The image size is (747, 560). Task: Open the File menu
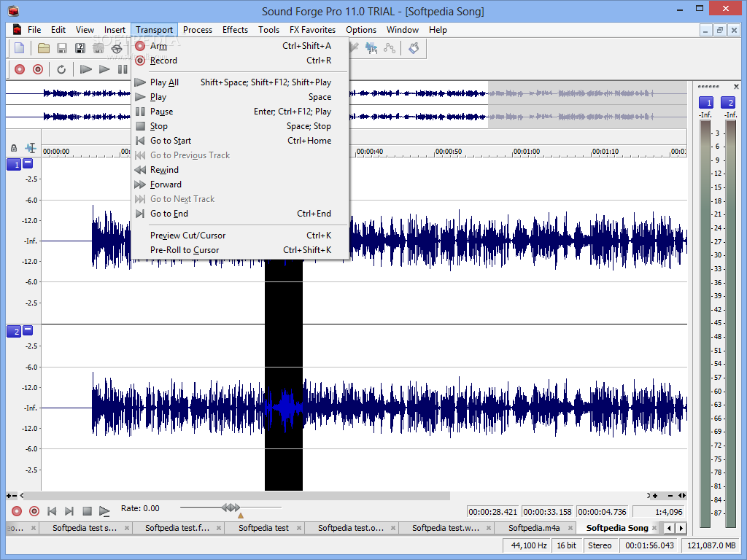click(x=34, y=30)
